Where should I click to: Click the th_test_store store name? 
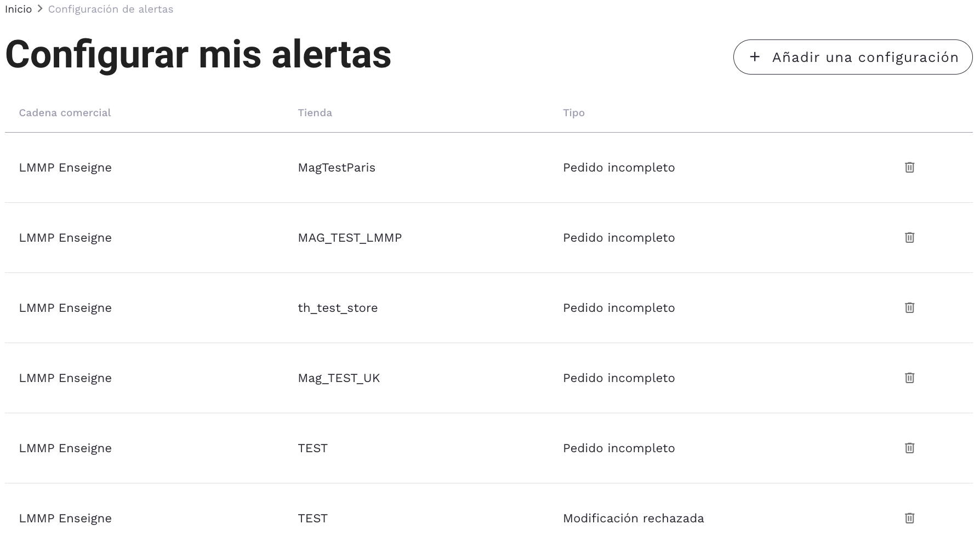pyautogui.click(x=338, y=308)
